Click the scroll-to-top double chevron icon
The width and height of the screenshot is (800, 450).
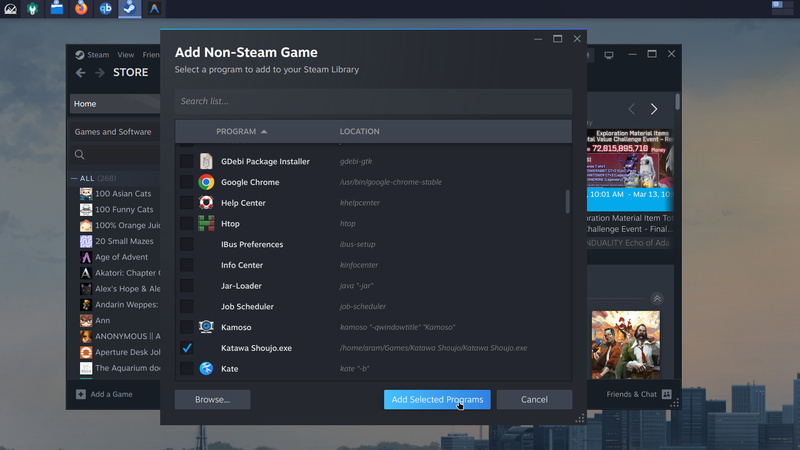pos(657,299)
